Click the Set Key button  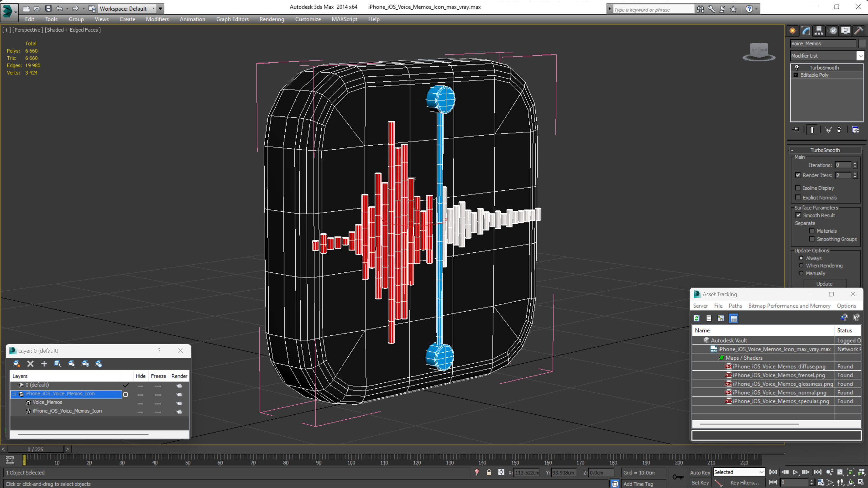pyautogui.click(x=700, y=483)
